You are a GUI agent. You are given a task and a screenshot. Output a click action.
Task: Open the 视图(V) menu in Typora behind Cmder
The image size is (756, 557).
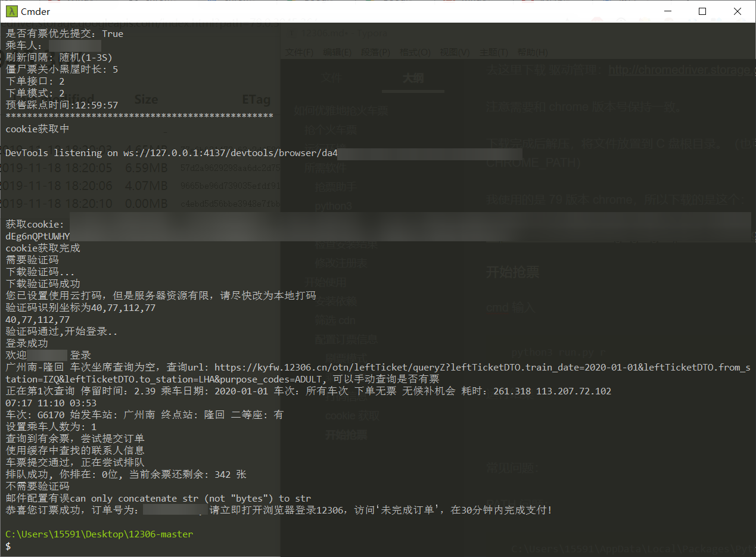[455, 52]
